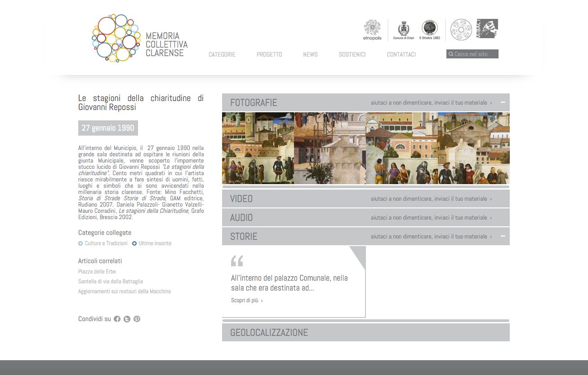
Task: Click the quotation mark icon in story card
Action: coord(237,260)
